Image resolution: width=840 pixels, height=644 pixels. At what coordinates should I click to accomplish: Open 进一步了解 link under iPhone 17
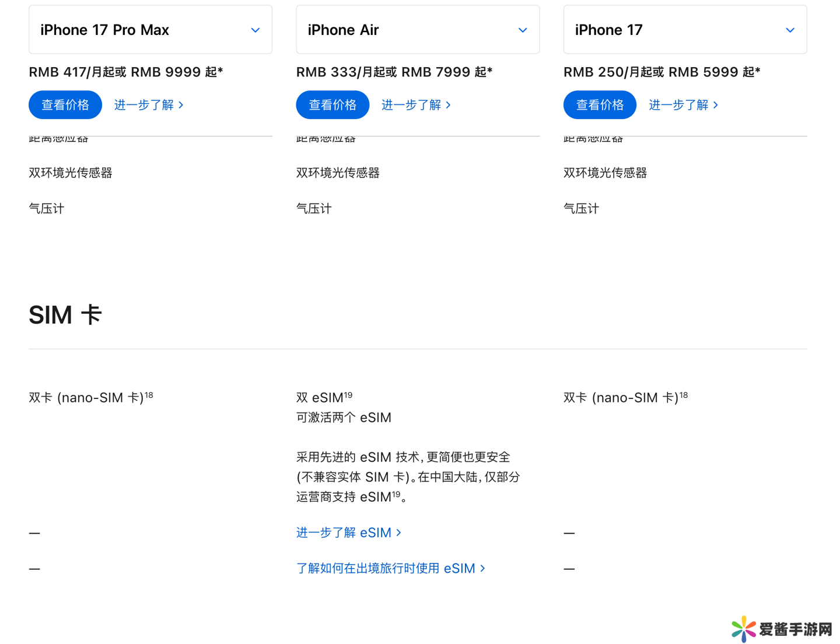pos(683,105)
